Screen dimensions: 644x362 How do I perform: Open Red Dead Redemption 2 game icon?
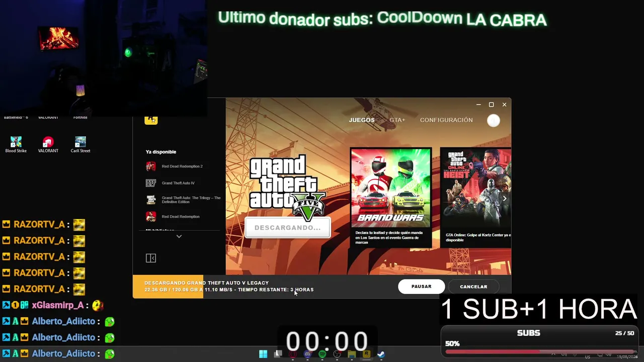point(151,166)
